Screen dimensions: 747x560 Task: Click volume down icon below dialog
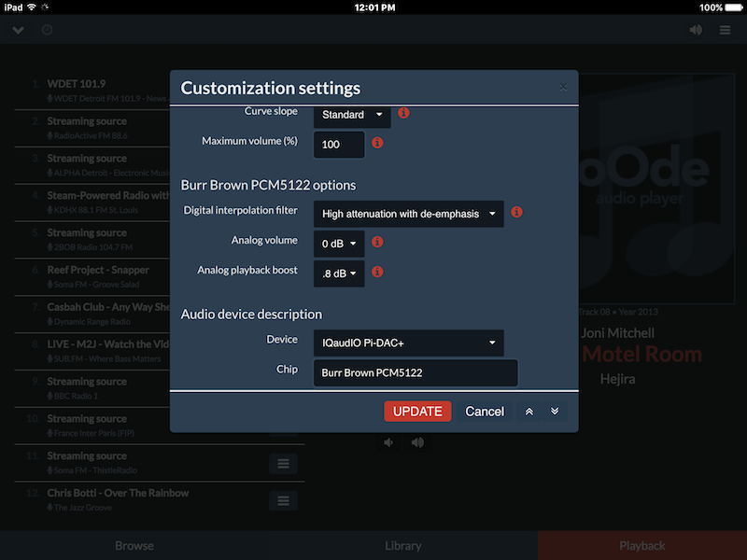(388, 442)
